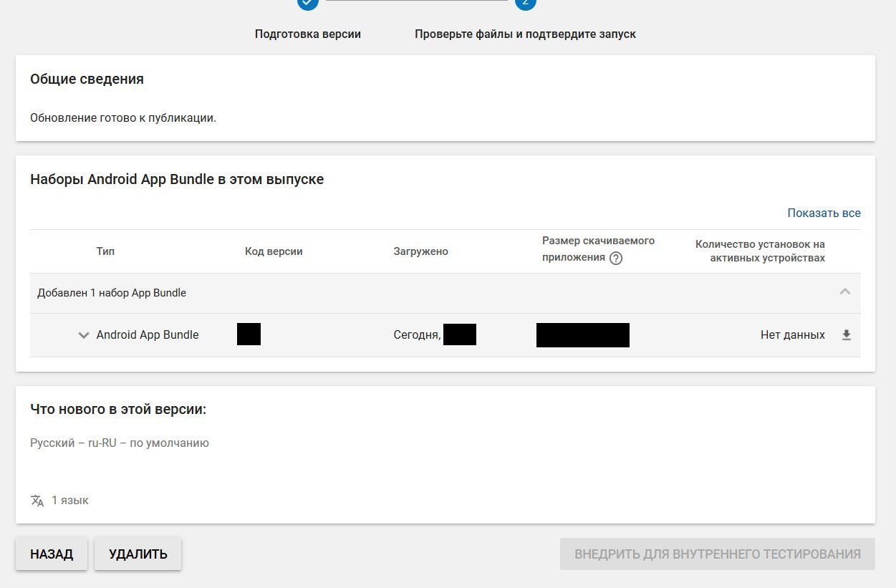Click the translate languages icon

[37, 501]
